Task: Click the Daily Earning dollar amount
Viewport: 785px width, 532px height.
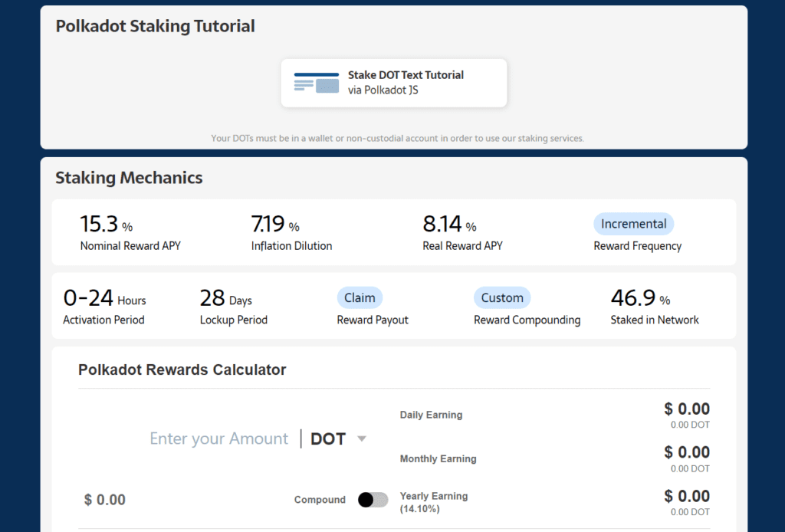Action: coord(686,409)
